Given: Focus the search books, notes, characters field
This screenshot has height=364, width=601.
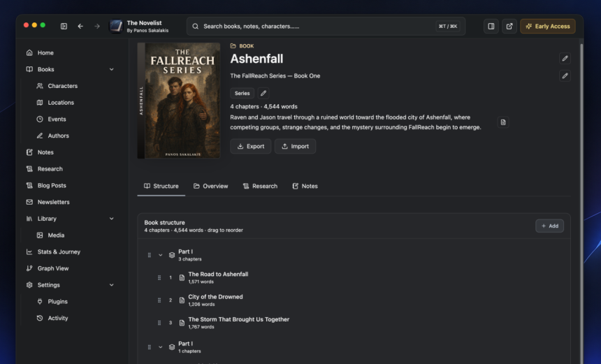Looking at the screenshot, I should coord(326,26).
